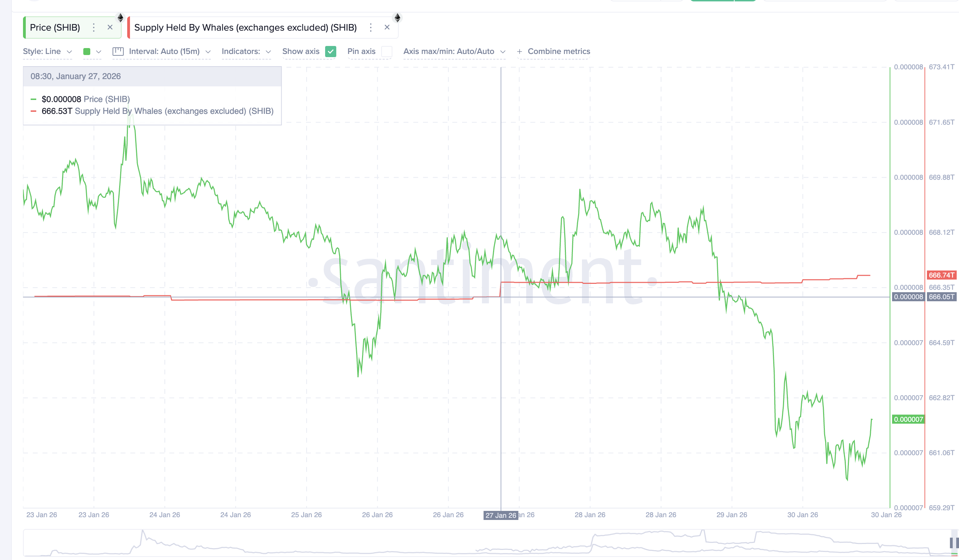
Task: Click Ethereum icon on Supply Held By Whales metric
Action: click(397, 17)
